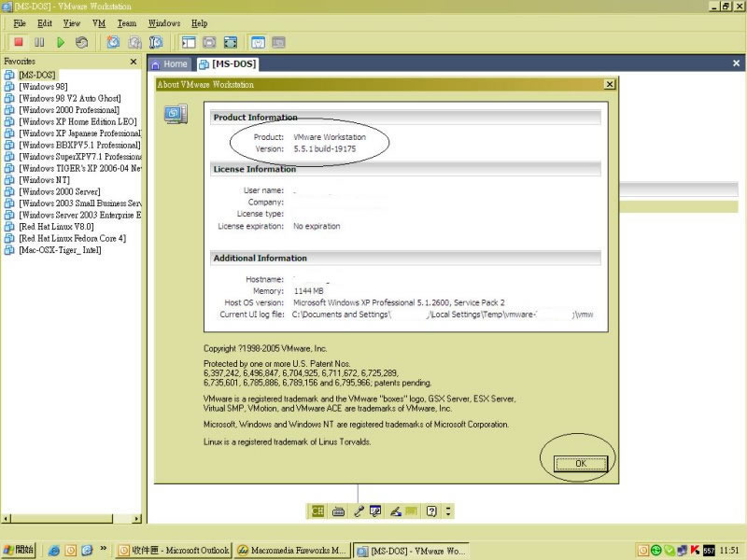
Task: Toggle the Favorites sidebar toolbar icon
Action: coord(189,42)
